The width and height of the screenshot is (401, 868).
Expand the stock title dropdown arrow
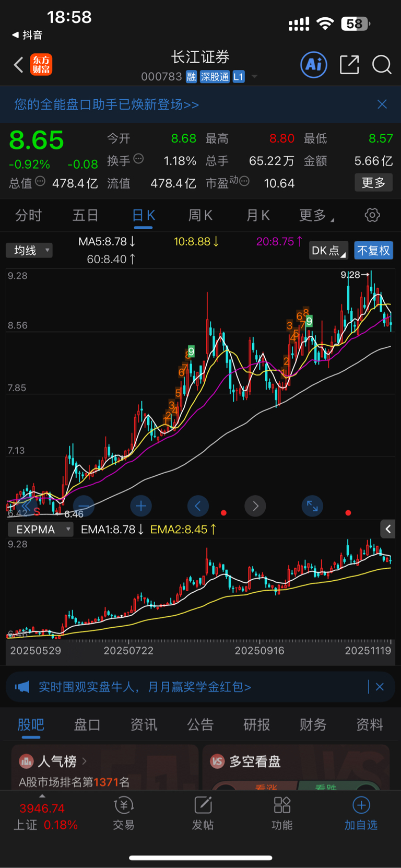tap(254, 77)
